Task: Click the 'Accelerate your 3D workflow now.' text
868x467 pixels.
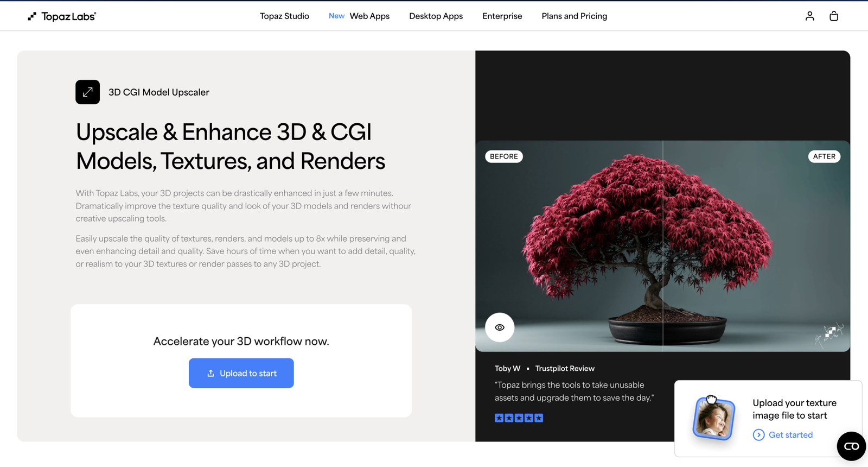Action: pyautogui.click(x=241, y=341)
